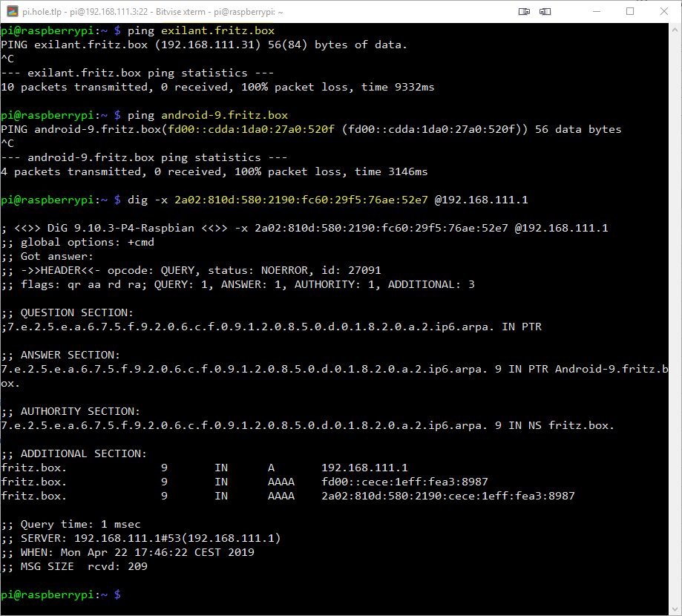682x616 pixels.
Task: Click the '4 packets transmitted' statistics line
Action: pyautogui.click(x=214, y=172)
